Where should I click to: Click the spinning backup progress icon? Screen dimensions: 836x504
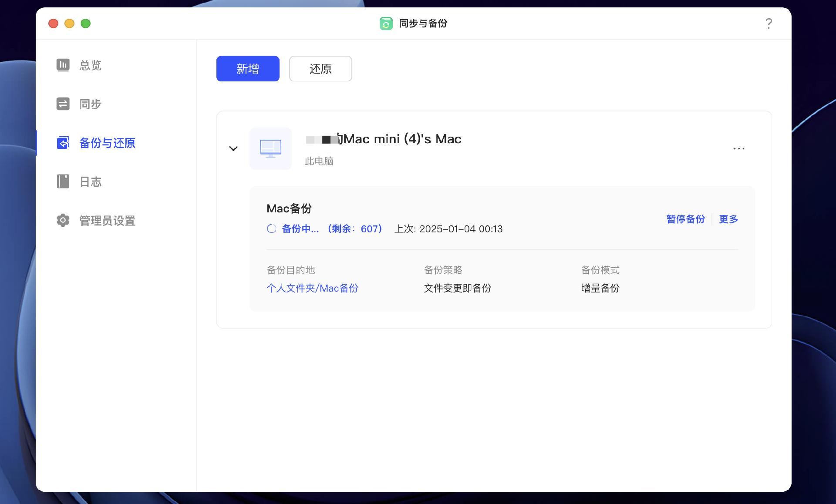click(x=271, y=229)
